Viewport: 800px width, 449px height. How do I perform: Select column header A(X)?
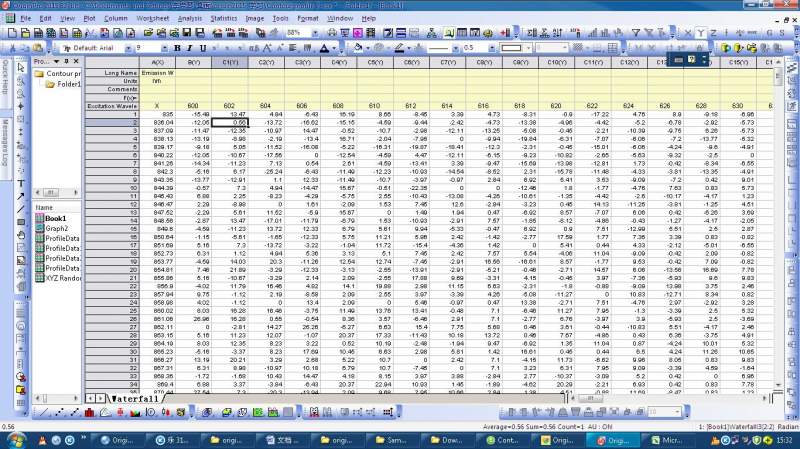click(x=157, y=62)
